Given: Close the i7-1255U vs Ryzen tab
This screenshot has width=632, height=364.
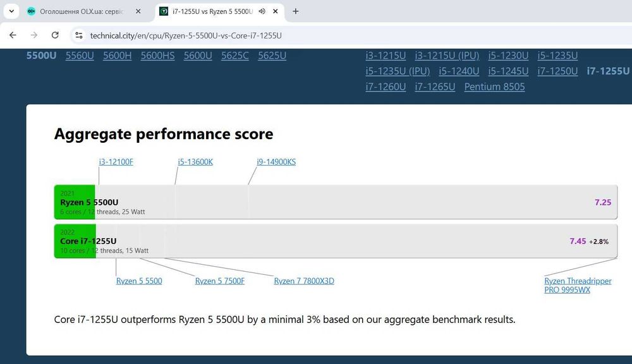Looking at the screenshot, I should tap(276, 11).
